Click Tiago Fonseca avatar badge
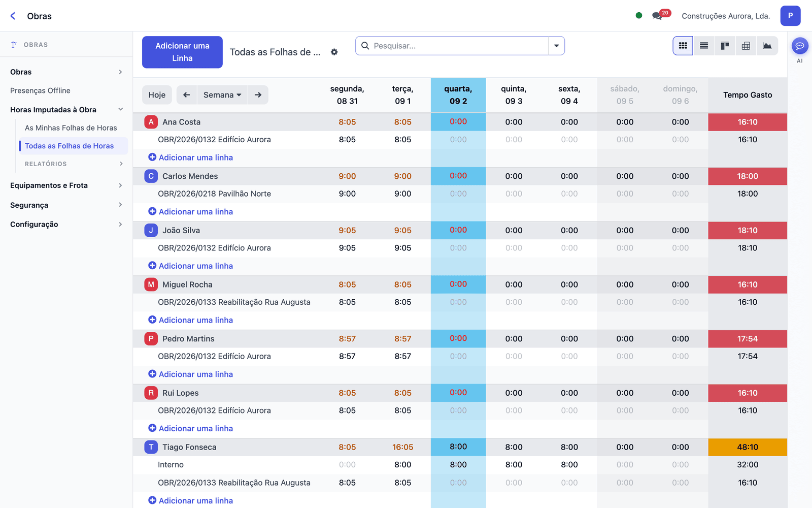The image size is (812, 508). tap(151, 447)
